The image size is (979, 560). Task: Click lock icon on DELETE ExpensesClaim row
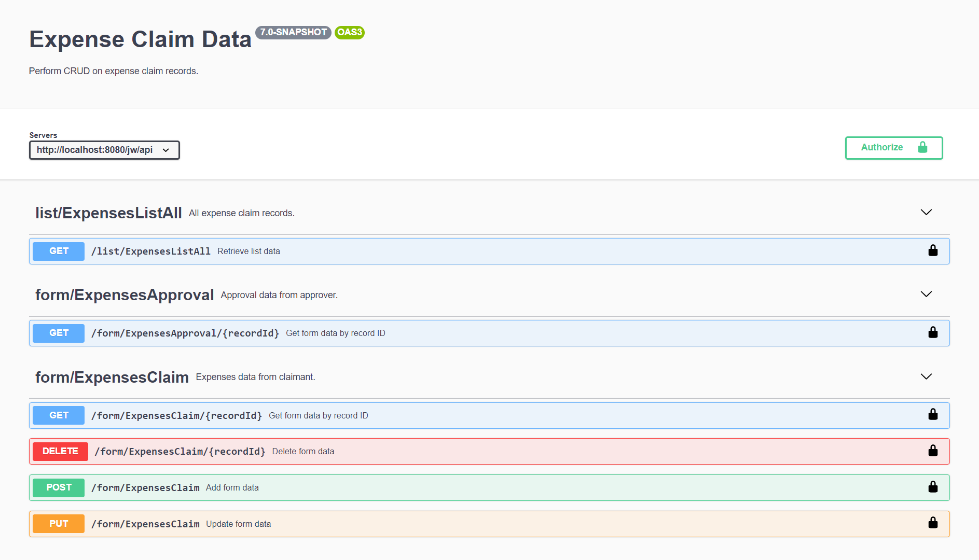[x=932, y=451]
